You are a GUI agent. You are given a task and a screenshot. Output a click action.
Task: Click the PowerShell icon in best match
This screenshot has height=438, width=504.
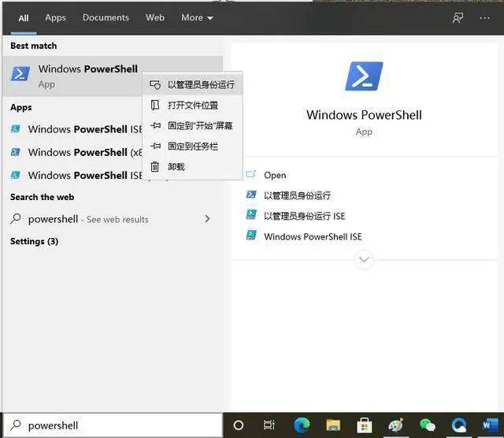(20, 74)
